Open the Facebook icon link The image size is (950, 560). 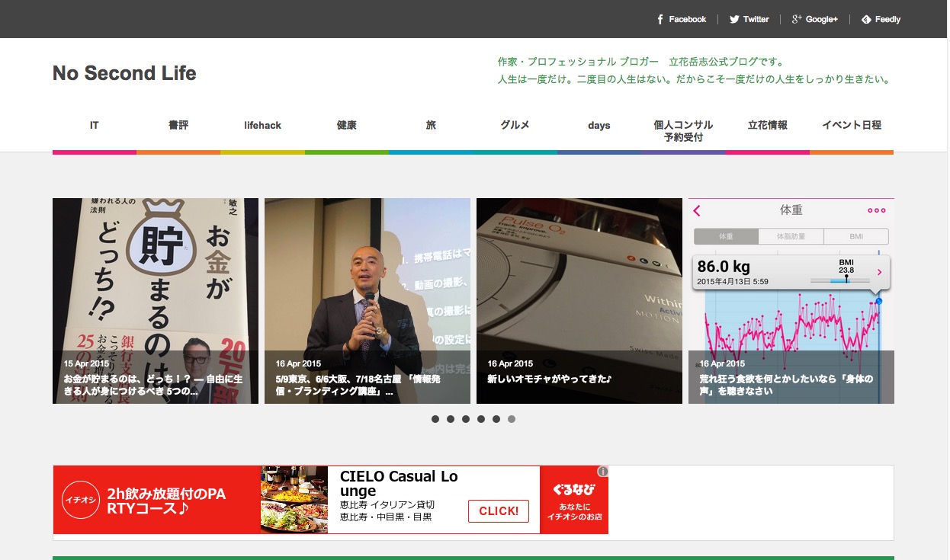[x=660, y=19]
